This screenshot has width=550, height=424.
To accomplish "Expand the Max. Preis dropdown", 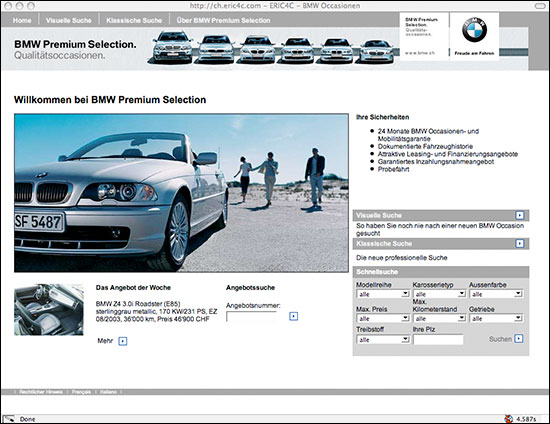I will [x=383, y=318].
